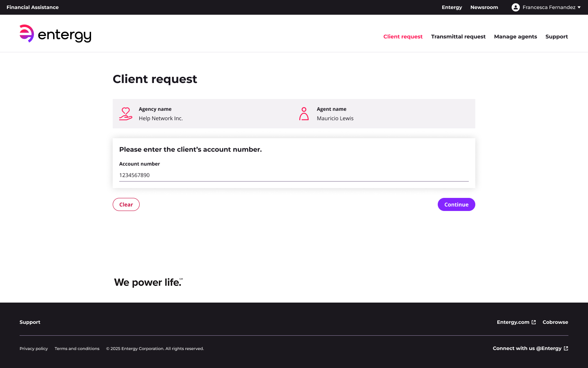588x368 pixels.
Task: Click the Continue button
Action: [x=457, y=204]
